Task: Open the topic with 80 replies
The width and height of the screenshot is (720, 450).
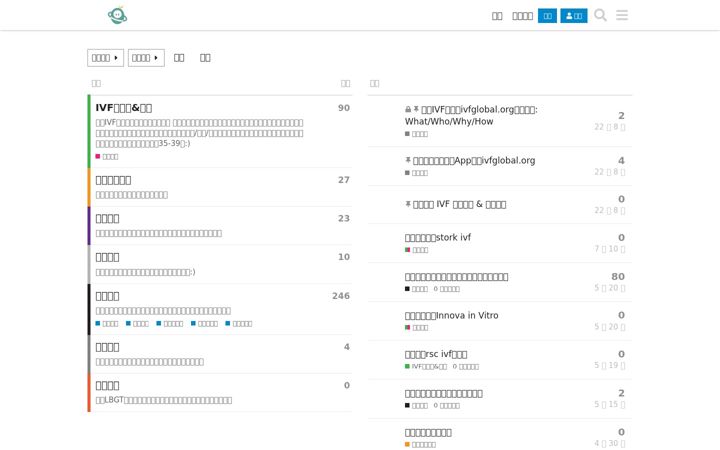Action: pyautogui.click(x=456, y=276)
